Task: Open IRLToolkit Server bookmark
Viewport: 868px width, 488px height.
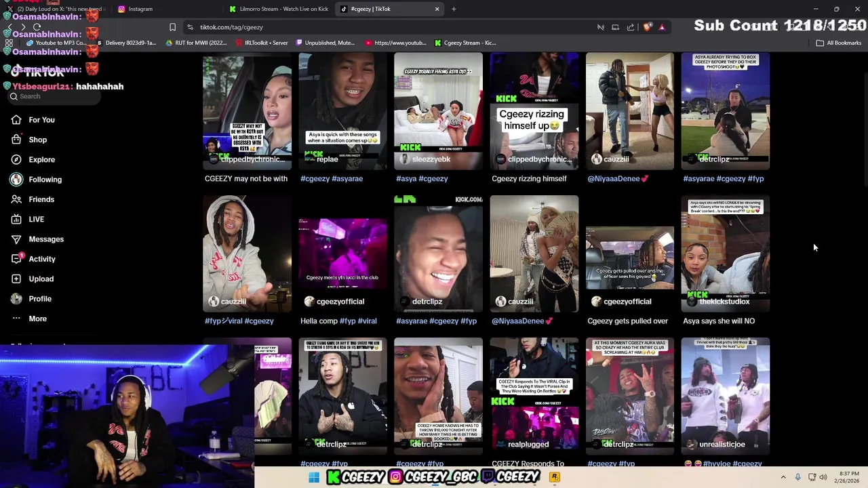Action: click(261, 43)
